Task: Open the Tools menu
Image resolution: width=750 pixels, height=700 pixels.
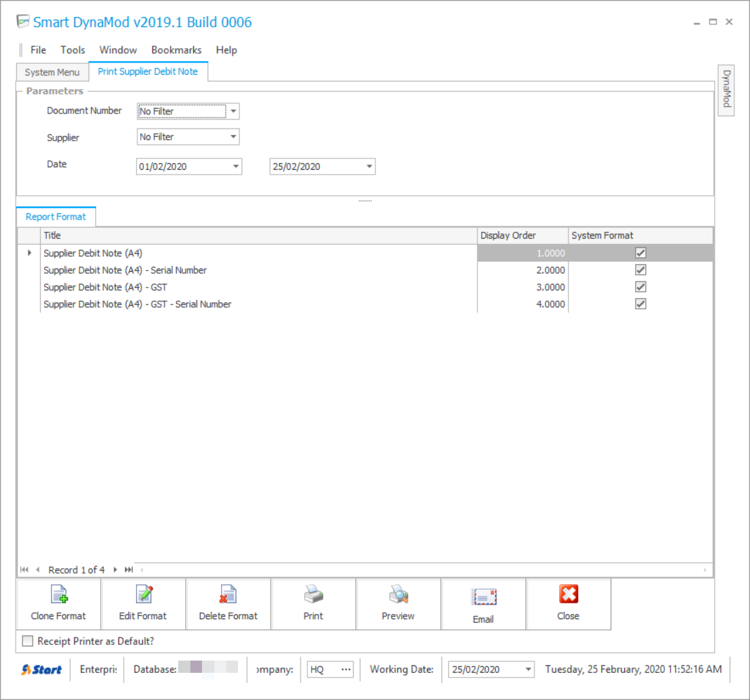Action: [73, 50]
